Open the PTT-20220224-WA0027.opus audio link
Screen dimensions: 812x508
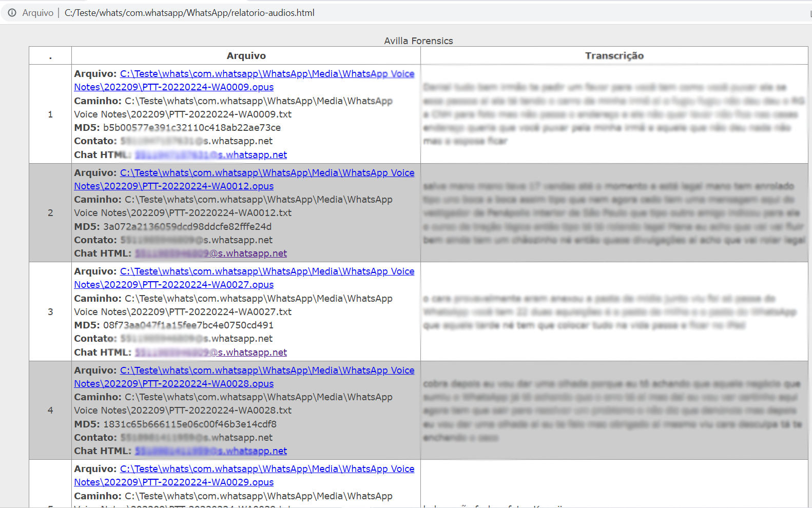244,278
